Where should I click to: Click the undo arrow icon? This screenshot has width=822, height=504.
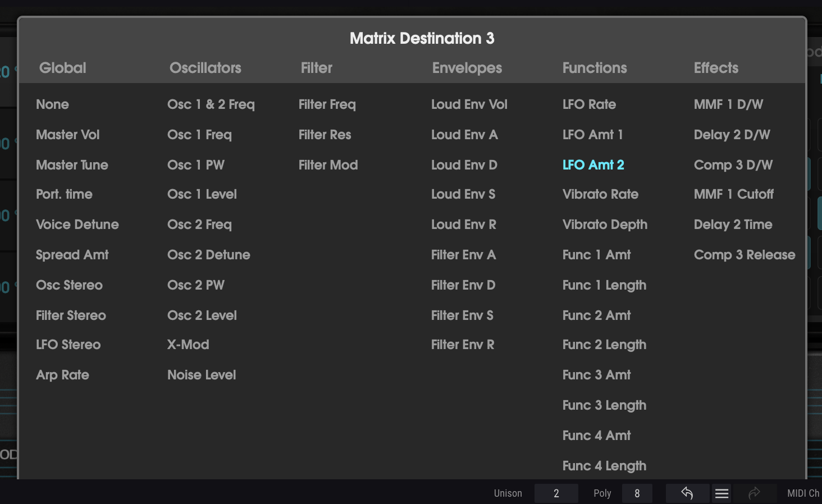tap(687, 493)
